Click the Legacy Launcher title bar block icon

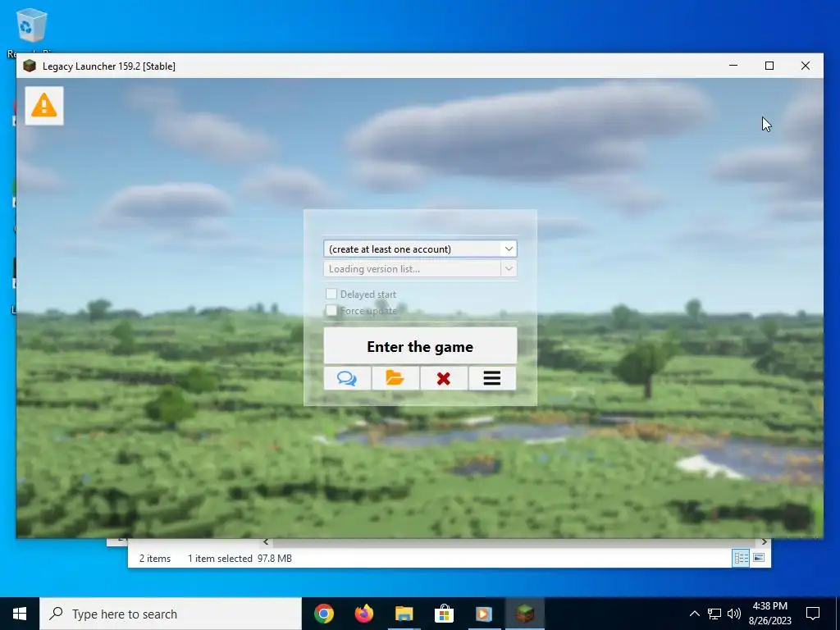(30, 66)
